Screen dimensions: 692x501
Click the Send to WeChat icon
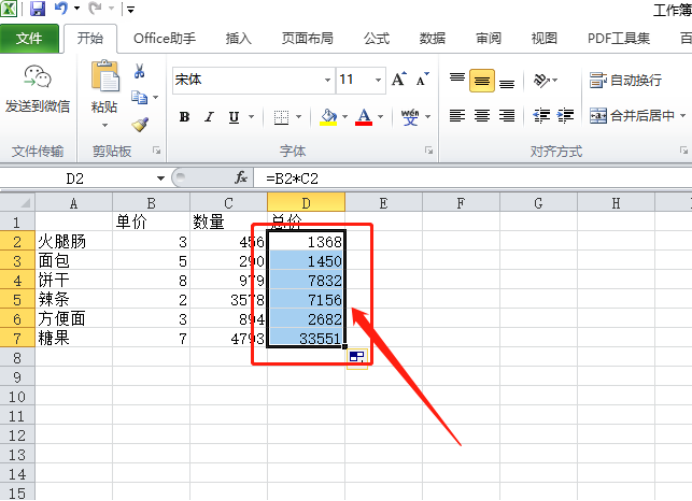38,76
